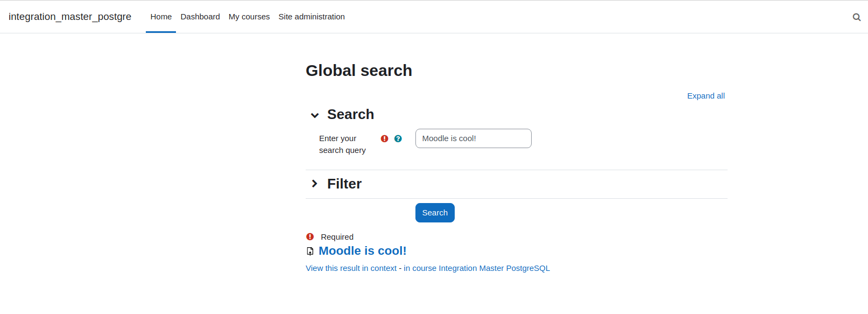Click the document icon beside the result title
The height and width of the screenshot is (314, 868).
pyautogui.click(x=310, y=251)
